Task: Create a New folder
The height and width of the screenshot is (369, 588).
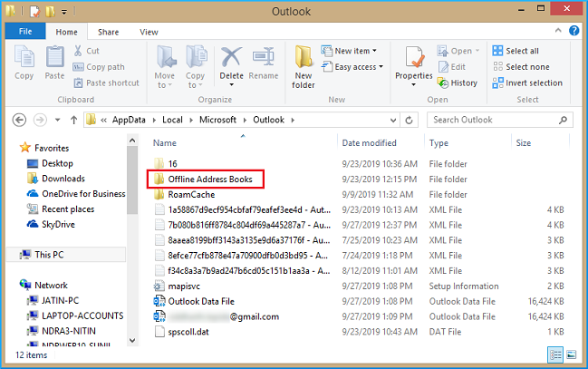Action: point(304,67)
